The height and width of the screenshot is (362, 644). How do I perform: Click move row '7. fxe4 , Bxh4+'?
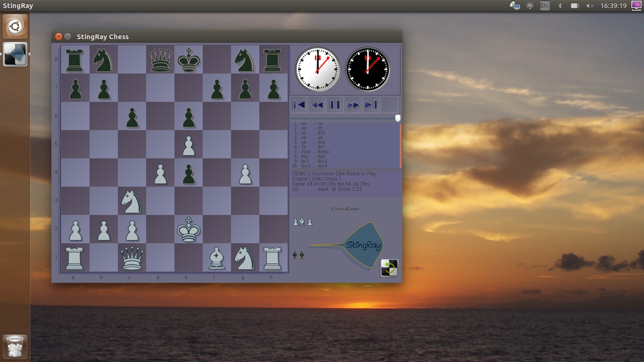coord(312,152)
